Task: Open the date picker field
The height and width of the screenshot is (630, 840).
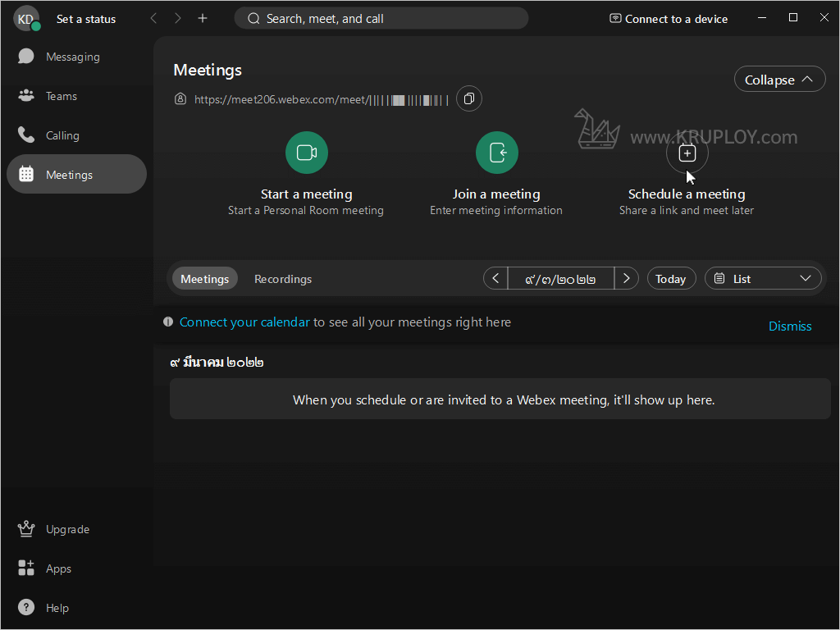Action: (560, 279)
